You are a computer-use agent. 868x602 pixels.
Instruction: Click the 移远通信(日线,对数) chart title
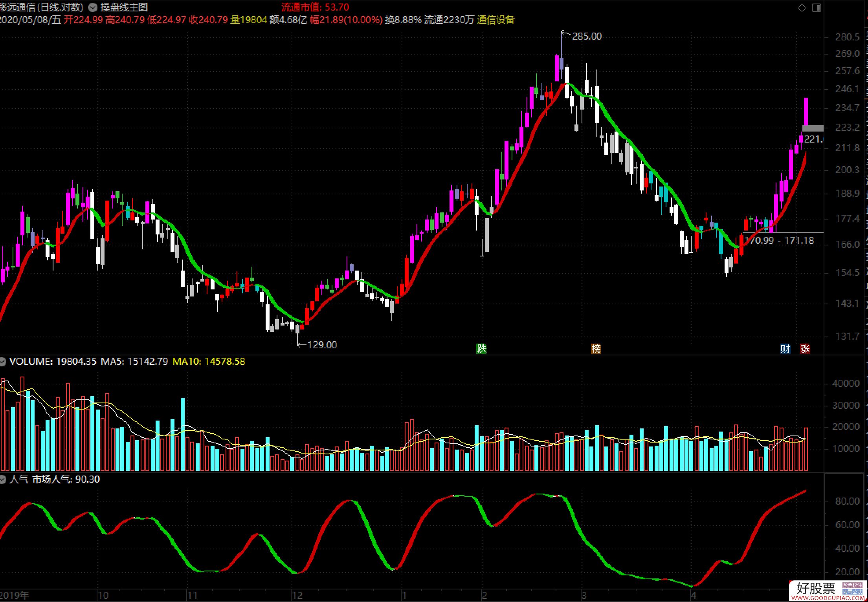42,7
